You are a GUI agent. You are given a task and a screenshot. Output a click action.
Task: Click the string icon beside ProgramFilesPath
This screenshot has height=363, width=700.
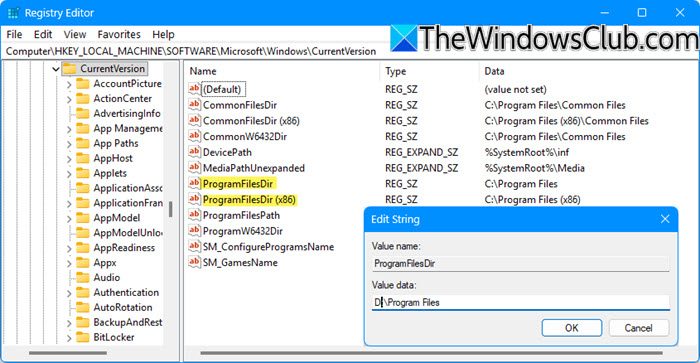click(x=194, y=215)
